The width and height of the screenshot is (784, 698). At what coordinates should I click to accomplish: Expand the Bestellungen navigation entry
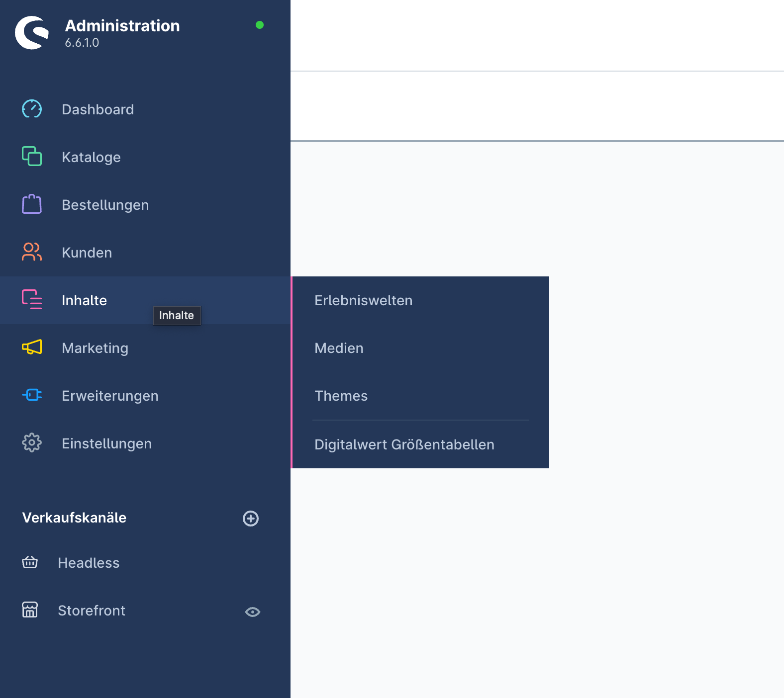click(x=105, y=205)
